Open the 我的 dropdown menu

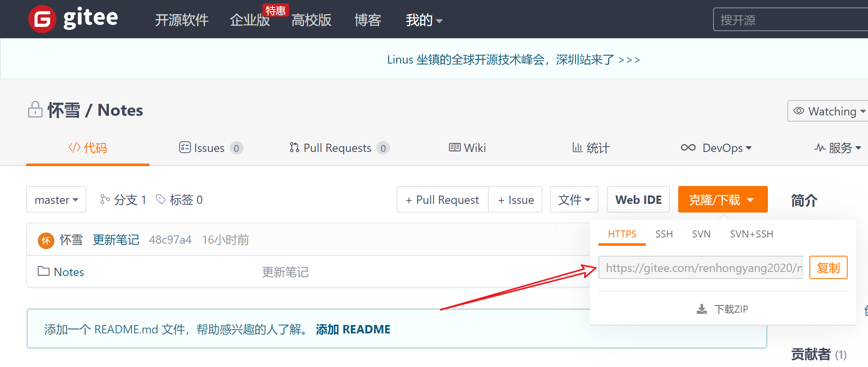coord(424,20)
